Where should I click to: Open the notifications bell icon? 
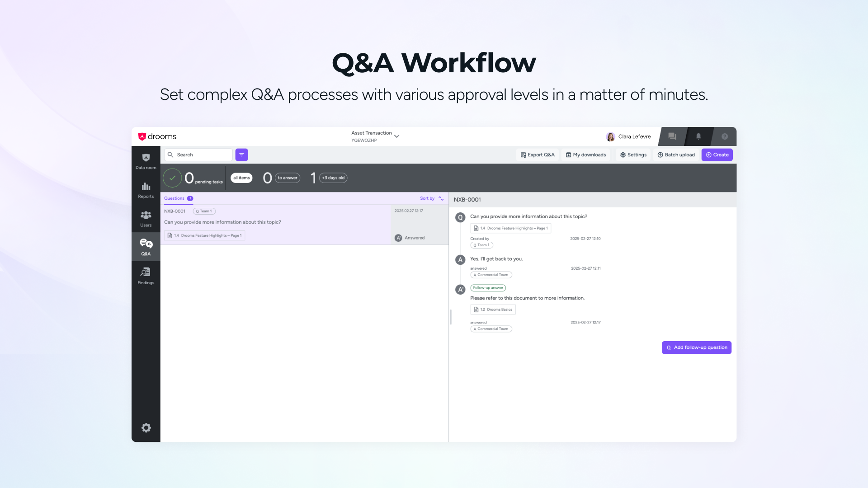pyautogui.click(x=698, y=136)
